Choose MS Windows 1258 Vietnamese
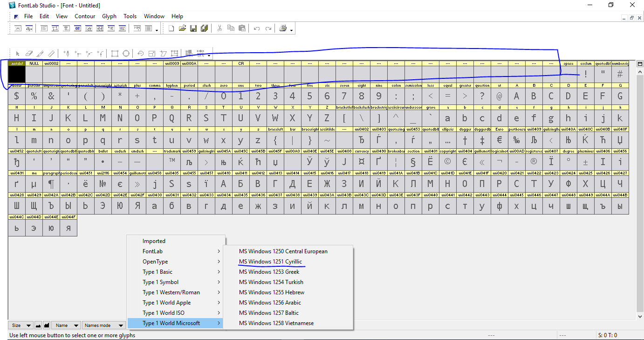Screen dimensions: 644x340 tap(288, 323)
